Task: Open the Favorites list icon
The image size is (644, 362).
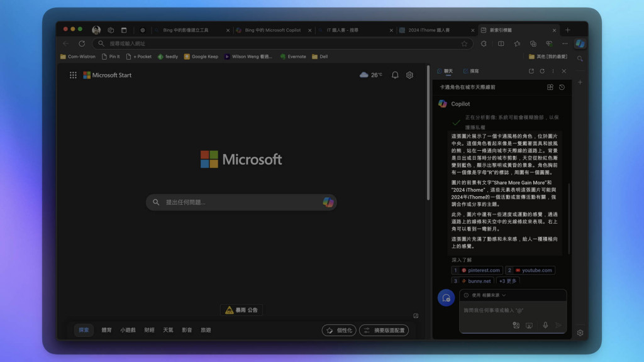Action: click(x=517, y=43)
